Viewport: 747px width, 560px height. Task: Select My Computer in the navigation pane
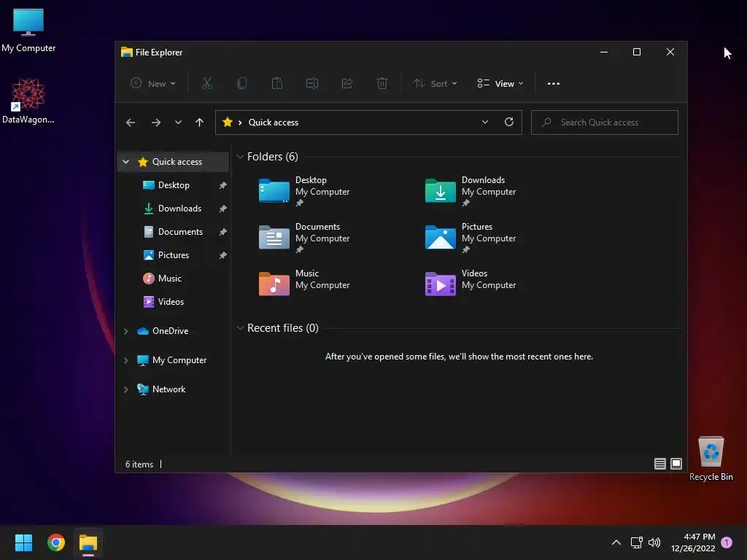pos(179,360)
